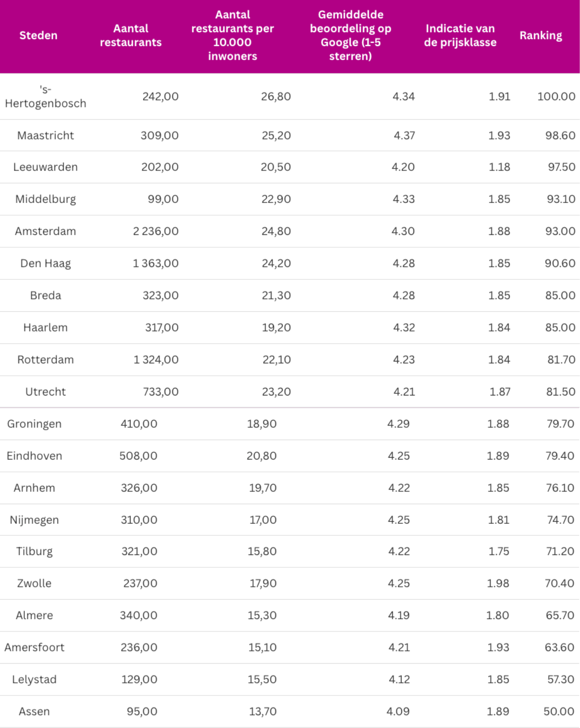This screenshot has width=580, height=728.
Task: Click the Aantal restaurants column header
Action: 131,35
